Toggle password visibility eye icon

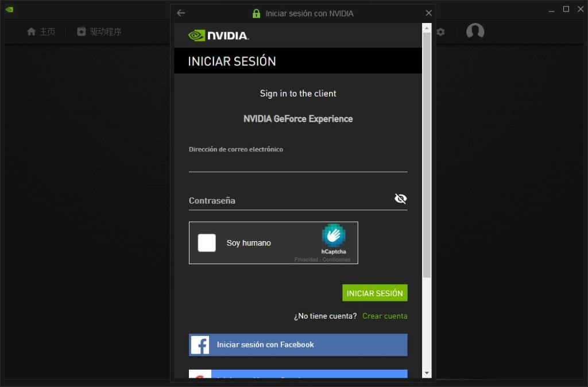click(x=400, y=198)
